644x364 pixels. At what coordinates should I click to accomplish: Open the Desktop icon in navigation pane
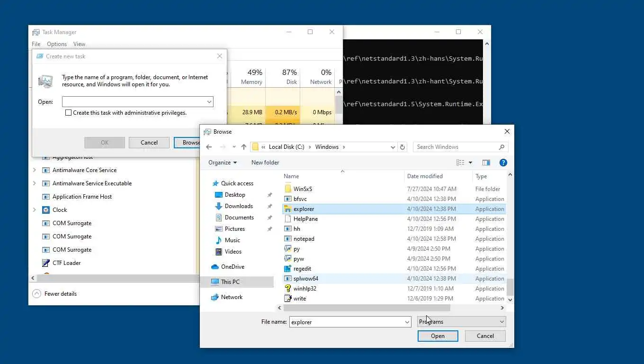[x=219, y=195]
